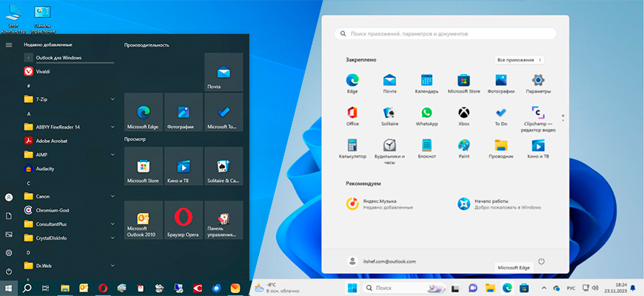Click the Производительность group header
Screen dimensions: 644x296
(x=147, y=45)
